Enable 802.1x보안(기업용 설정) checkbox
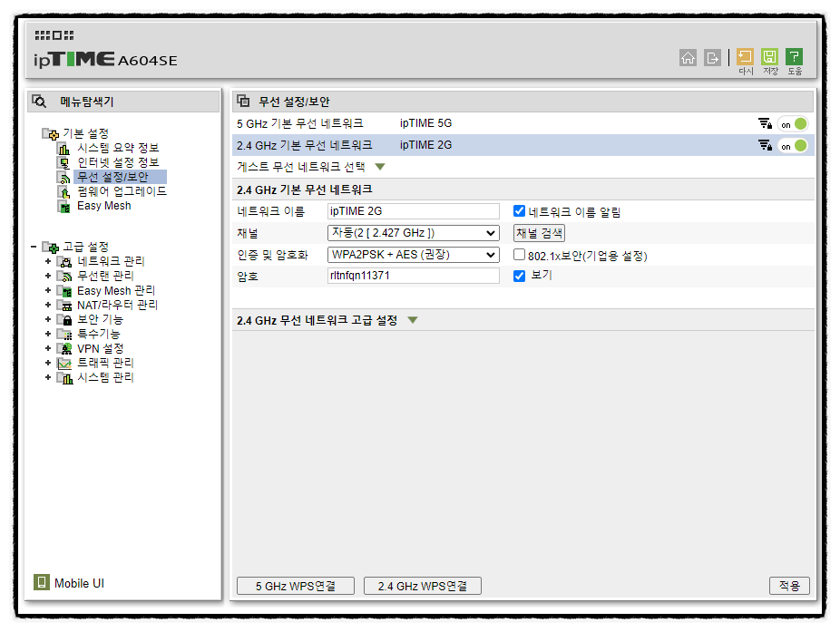This screenshot has width=840, height=632. [519, 255]
